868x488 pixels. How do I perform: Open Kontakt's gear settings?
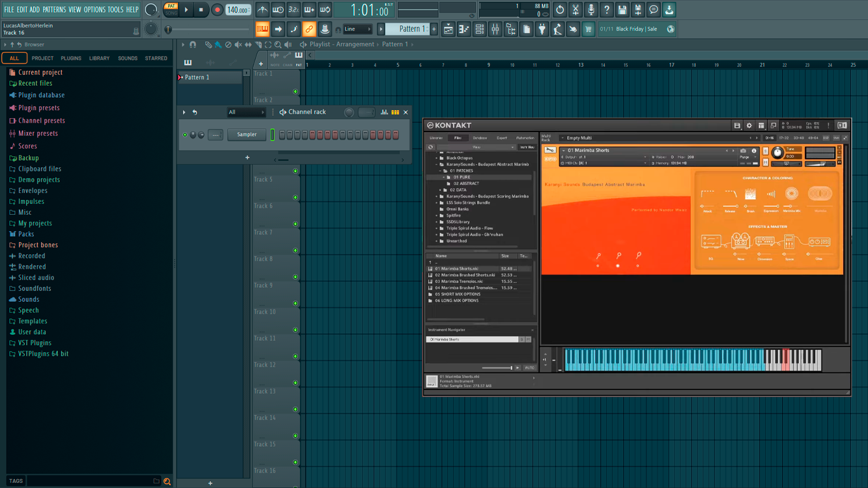coord(749,125)
